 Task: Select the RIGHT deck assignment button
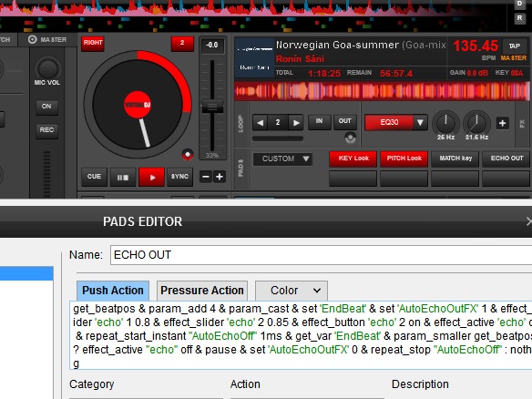[x=93, y=43]
